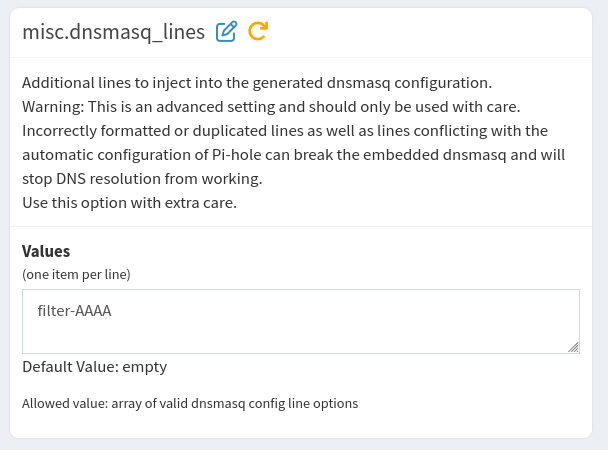Focus the Values textarea field
The image size is (608, 450).
[301, 321]
